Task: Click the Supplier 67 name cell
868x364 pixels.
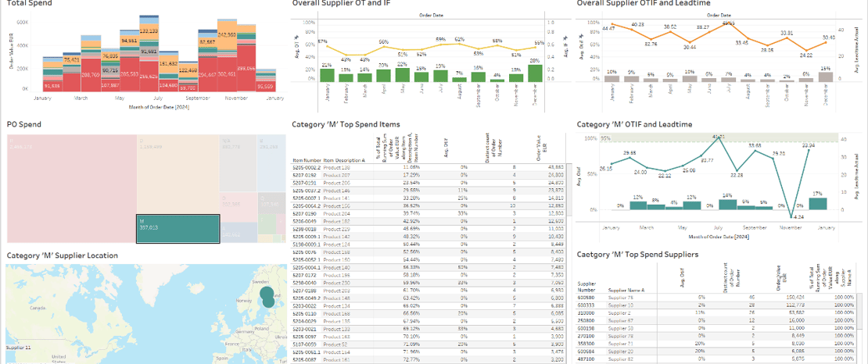Action: tap(620, 320)
